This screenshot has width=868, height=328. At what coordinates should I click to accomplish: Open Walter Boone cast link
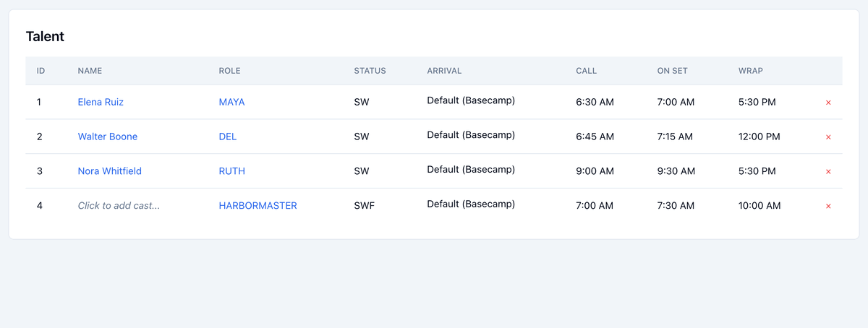(x=108, y=137)
